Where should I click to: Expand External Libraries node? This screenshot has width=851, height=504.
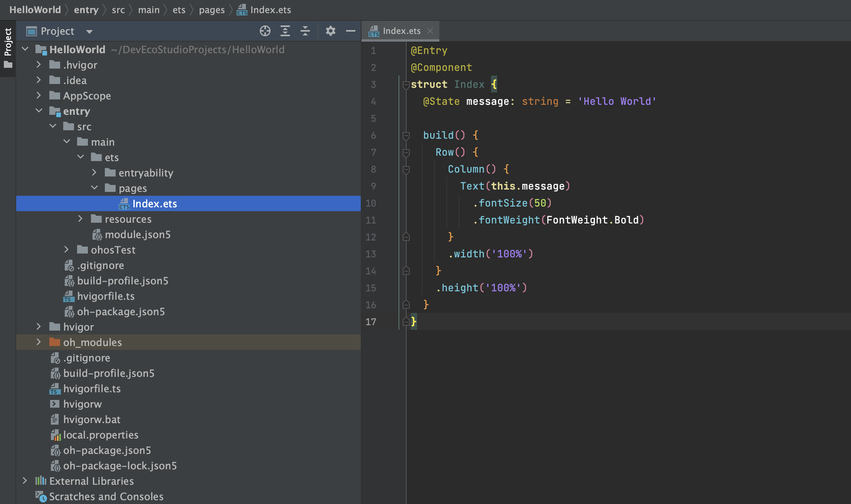[25, 480]
